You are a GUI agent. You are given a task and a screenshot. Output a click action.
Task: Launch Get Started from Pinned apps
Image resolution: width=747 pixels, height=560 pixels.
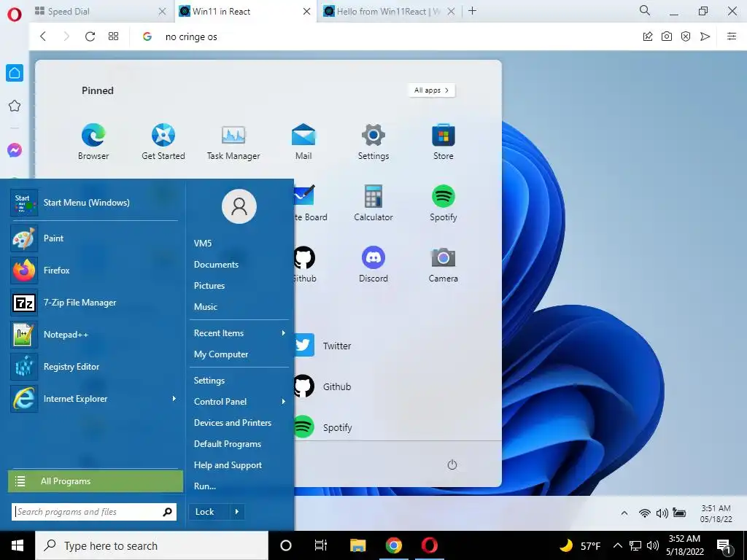click(x=163, y=141)
